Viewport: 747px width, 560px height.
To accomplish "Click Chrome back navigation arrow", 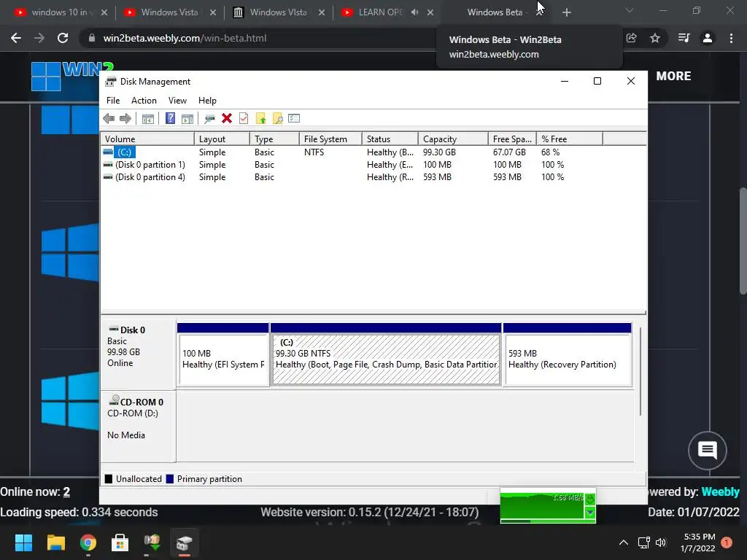I will (16, 38).
